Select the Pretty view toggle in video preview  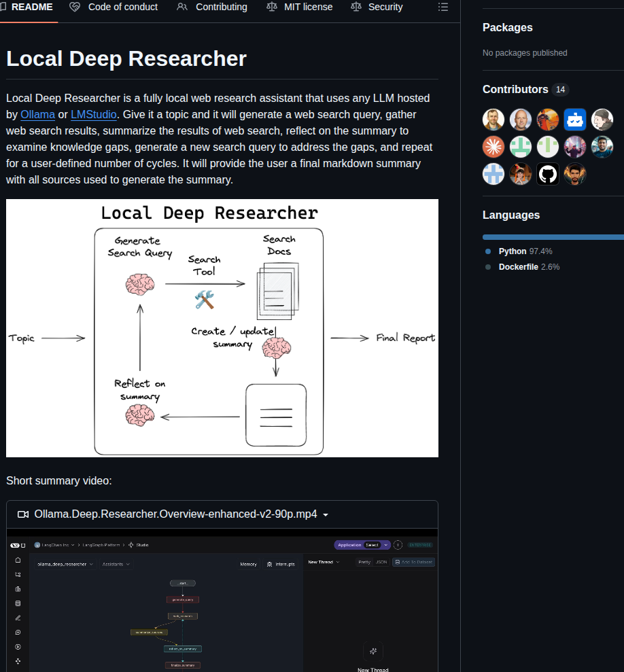click(x=364, y=562)
